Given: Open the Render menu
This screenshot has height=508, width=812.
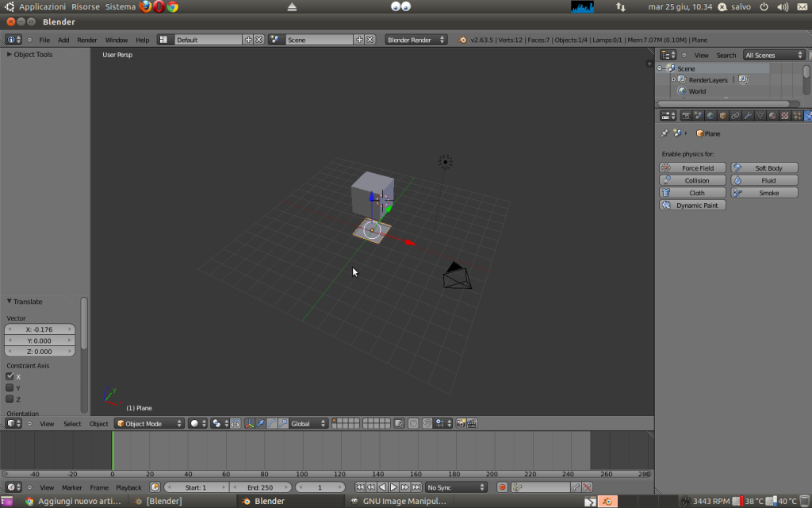Looking at the screenshot, I should (x=86, y=40).
